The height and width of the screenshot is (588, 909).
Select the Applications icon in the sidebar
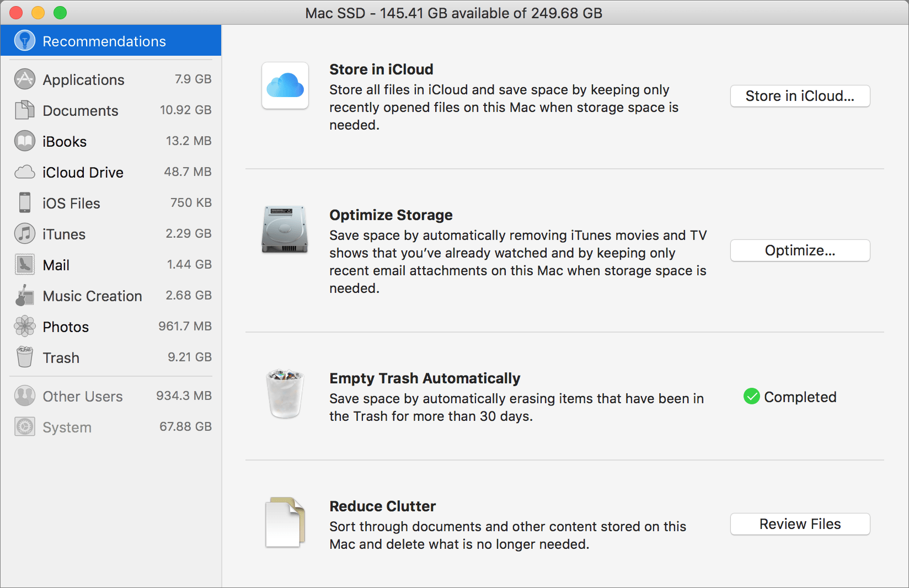tap(24, 79)
